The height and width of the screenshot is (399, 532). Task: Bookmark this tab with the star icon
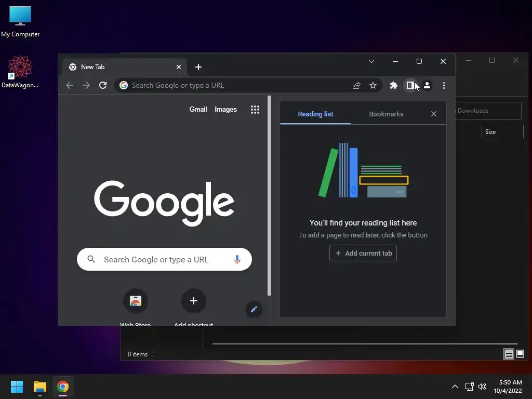373,86
